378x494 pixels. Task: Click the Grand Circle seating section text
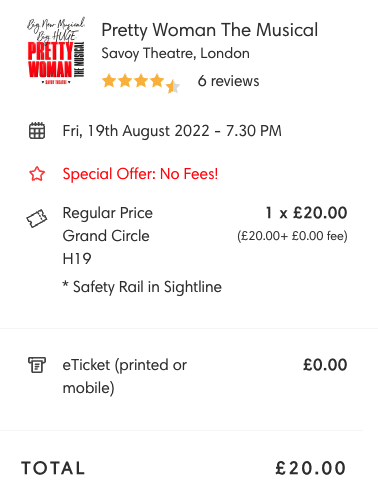pyautogui.click(x=106, y=236)
